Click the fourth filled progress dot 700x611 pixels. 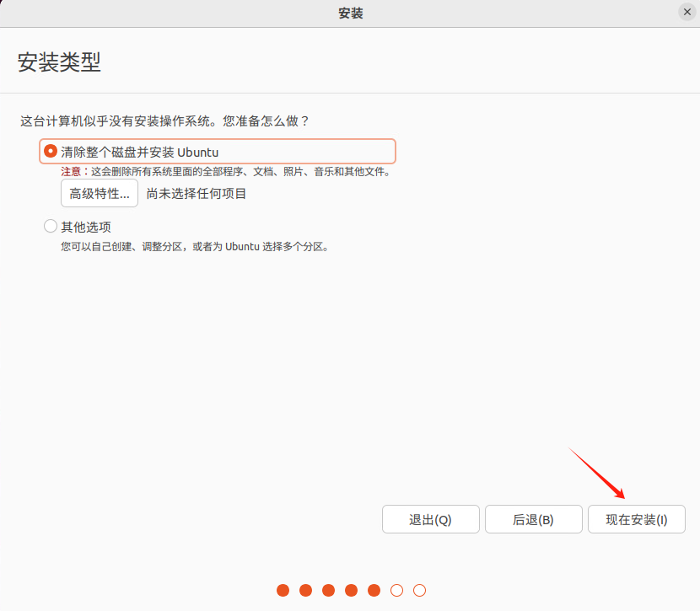point(352,591)
